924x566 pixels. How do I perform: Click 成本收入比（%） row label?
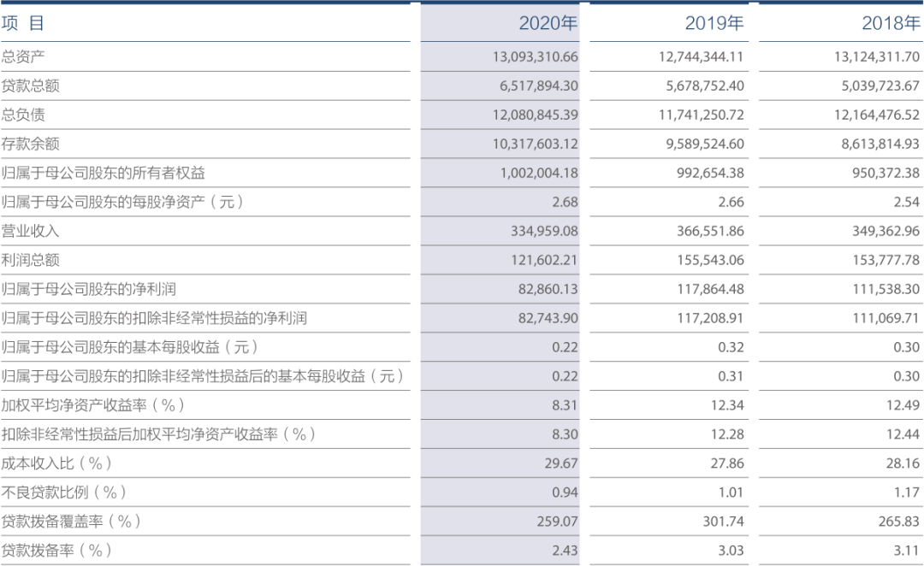(x=56, y=463)
